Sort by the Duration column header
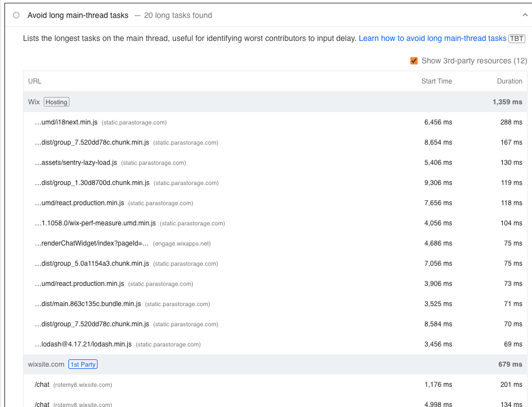This screenshot has width=532, height=407. [x=509, y=81]
